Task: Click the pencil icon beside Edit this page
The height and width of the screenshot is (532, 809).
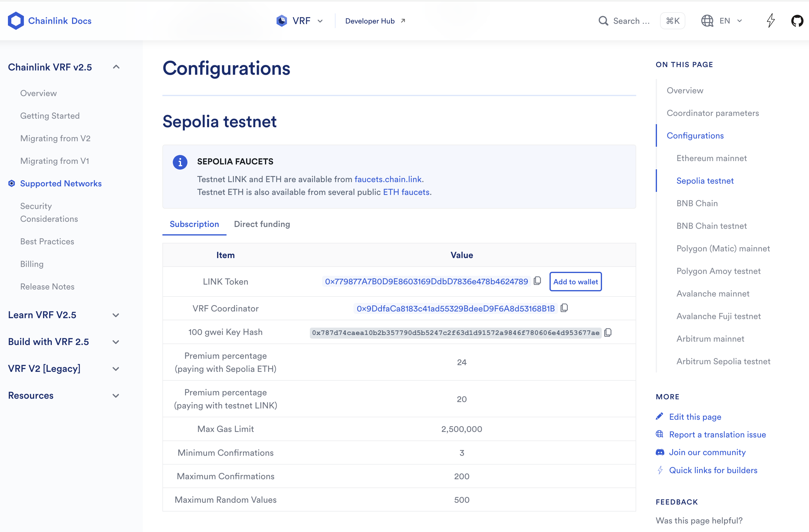Action: tap(659, 416)
